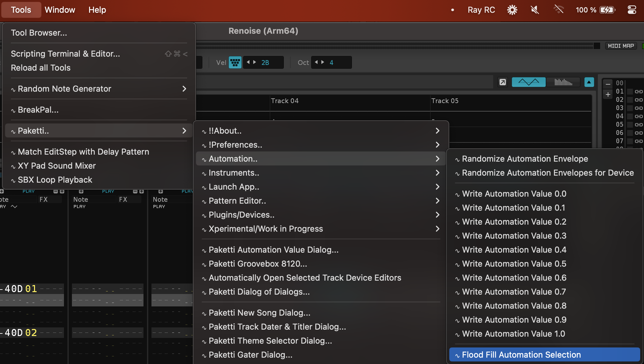Click the Wi-Fi off icon in menu bar

point(558,10)
